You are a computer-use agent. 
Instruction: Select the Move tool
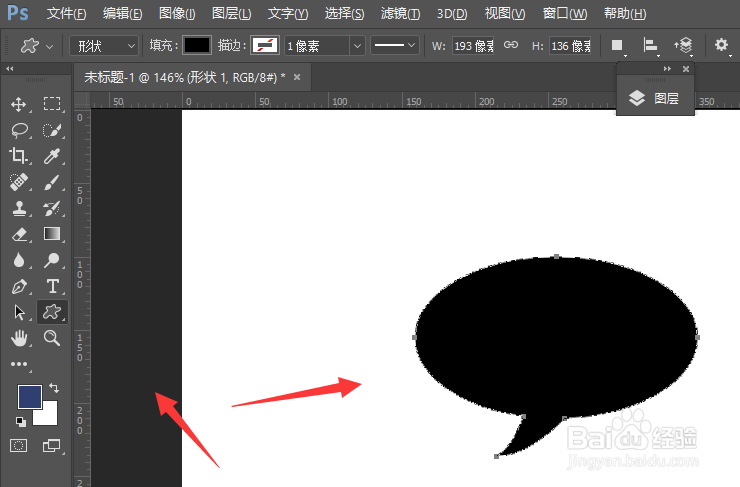[x=19, y=104]
